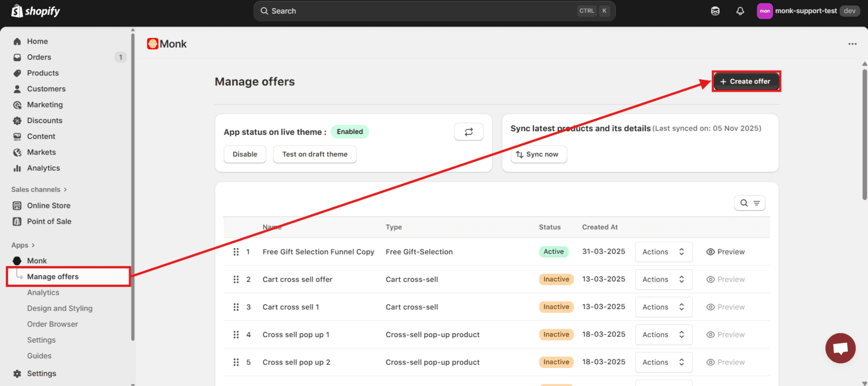Image resolution: width=868 pixels, height=386 pixels.
Task: Click the Shopify logo
Action: (x=36, y=11)
